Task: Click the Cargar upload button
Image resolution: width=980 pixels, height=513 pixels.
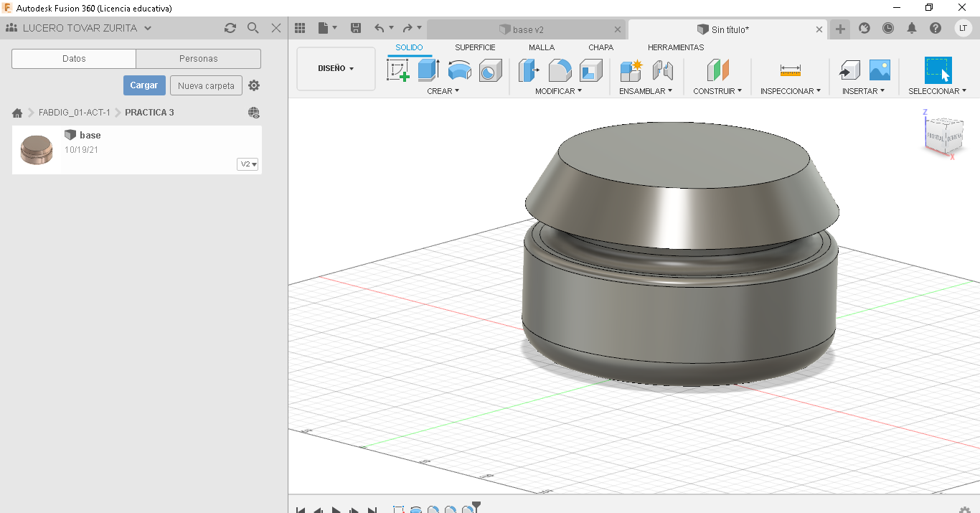Action: [x=144, y=85]
